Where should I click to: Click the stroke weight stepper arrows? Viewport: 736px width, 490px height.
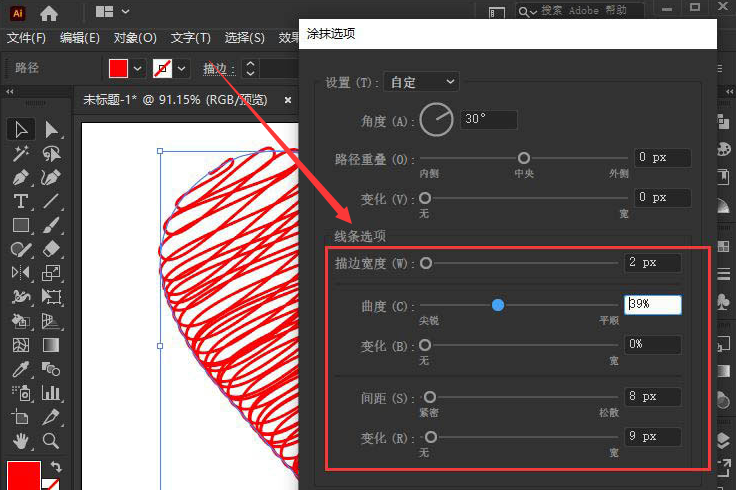pos(251,69)
